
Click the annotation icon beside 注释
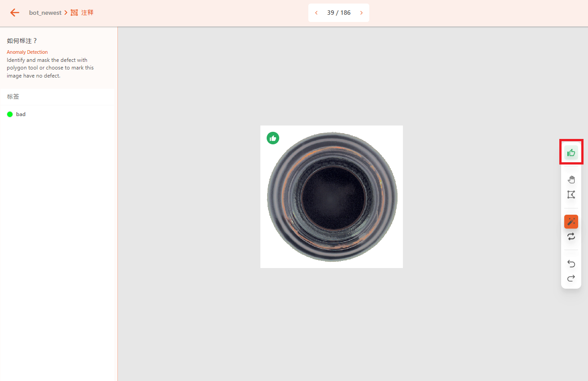pyautogui.click(x=74, y=13)
